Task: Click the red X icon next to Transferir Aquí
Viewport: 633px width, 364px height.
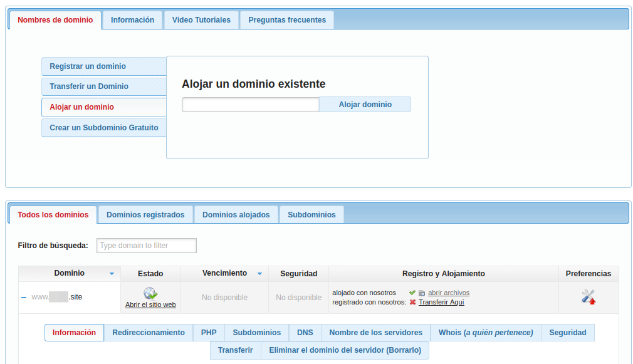Action: pyautogui.click(x=412, y=302)
